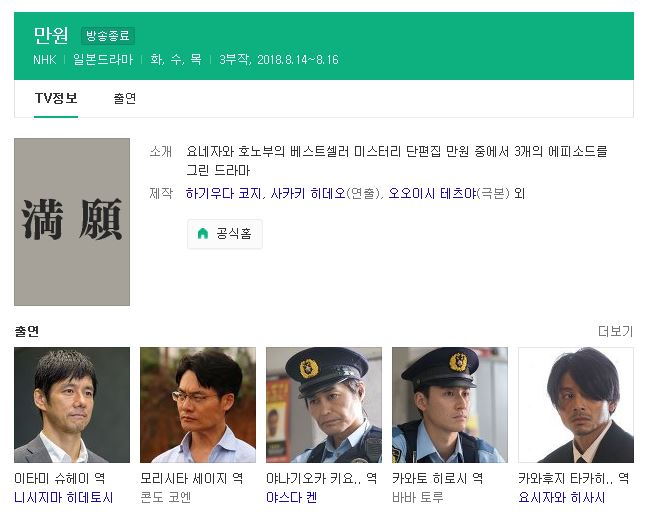
Task: Select the TV정보 tab
Action: tap(56, 98)
